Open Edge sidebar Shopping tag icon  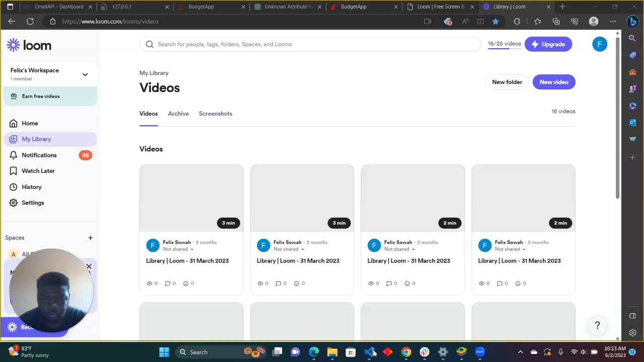pyautogui.click(x=632, y=55)
